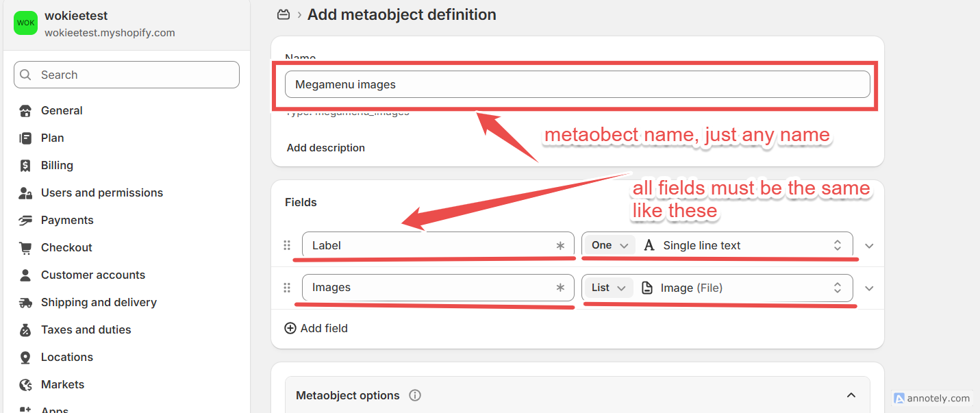Expand the Label field row chevron
980x413 pixels.
click(869, 246)
